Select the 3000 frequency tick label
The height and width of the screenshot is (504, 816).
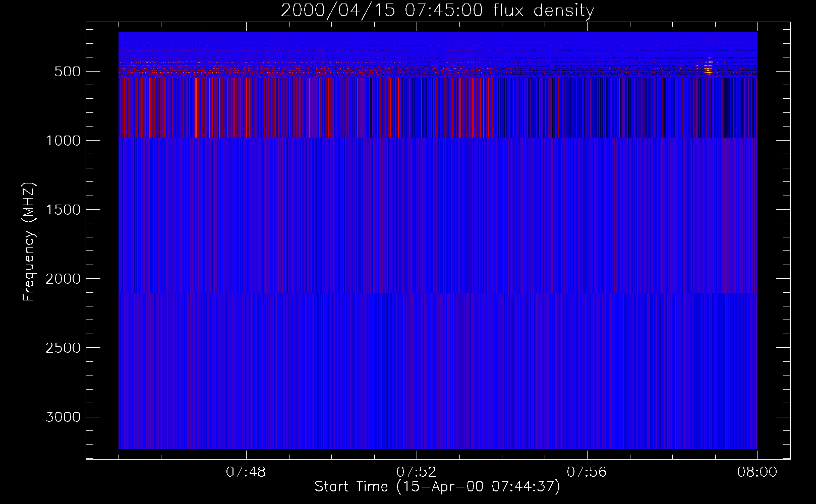click(63, 417)
